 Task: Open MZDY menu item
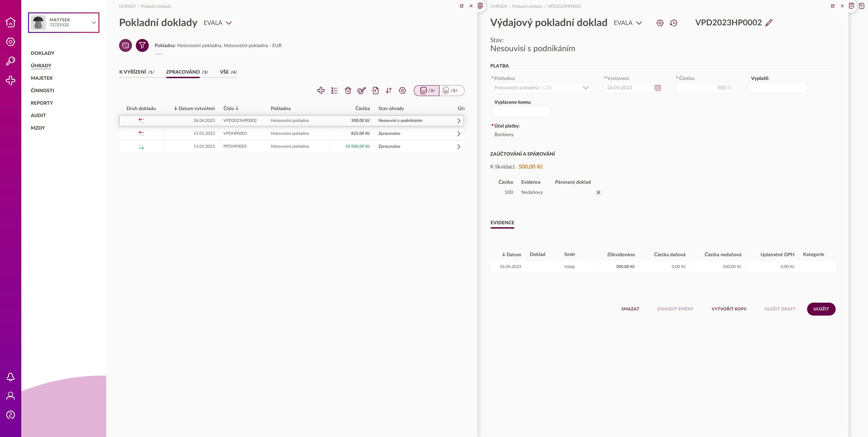[x=38, y=128]
